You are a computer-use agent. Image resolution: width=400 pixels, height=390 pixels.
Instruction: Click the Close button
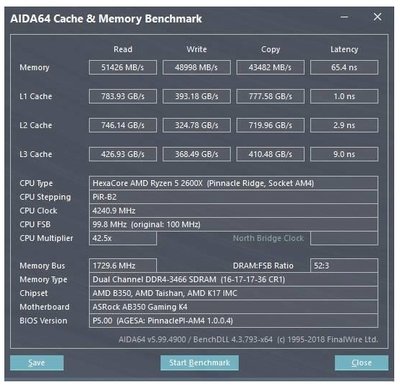pyautogui.click(x=361, y=363)
